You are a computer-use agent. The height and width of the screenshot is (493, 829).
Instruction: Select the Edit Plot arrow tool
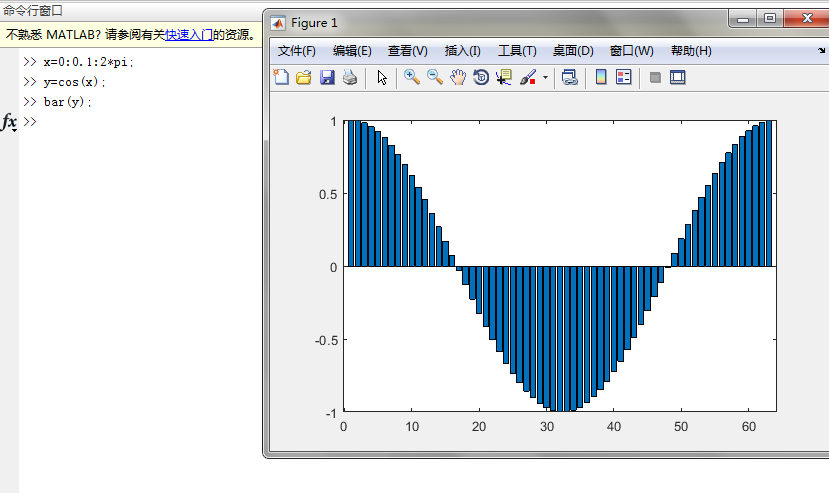tap(382, 78)
